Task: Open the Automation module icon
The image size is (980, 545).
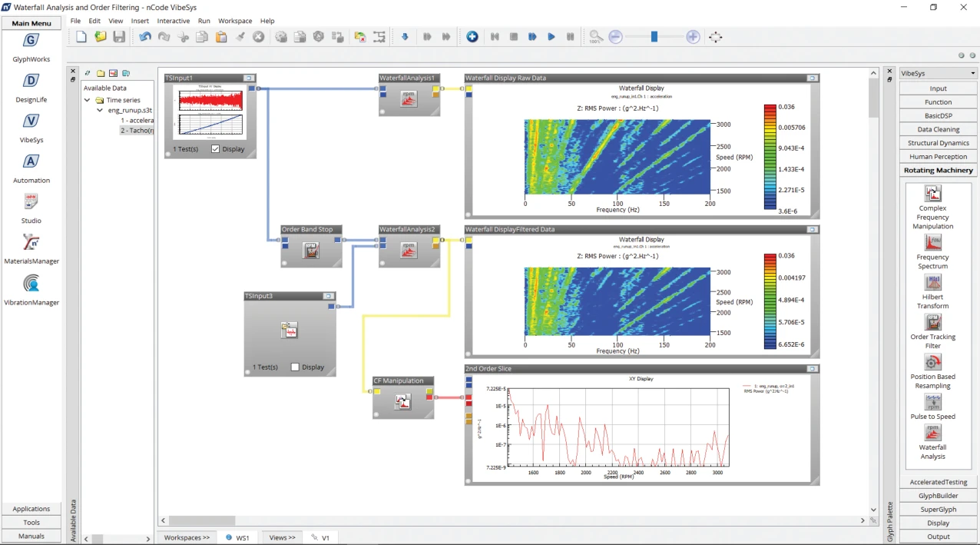Action: 31,161
